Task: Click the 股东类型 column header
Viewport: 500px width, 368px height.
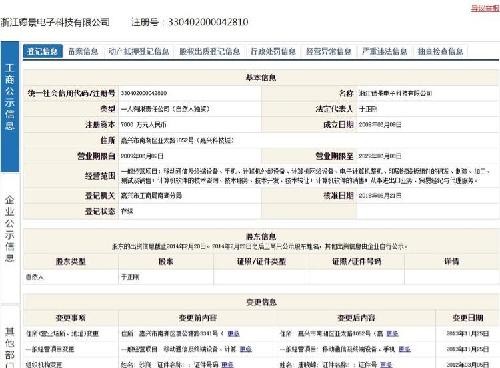Action: pos(71,261)
